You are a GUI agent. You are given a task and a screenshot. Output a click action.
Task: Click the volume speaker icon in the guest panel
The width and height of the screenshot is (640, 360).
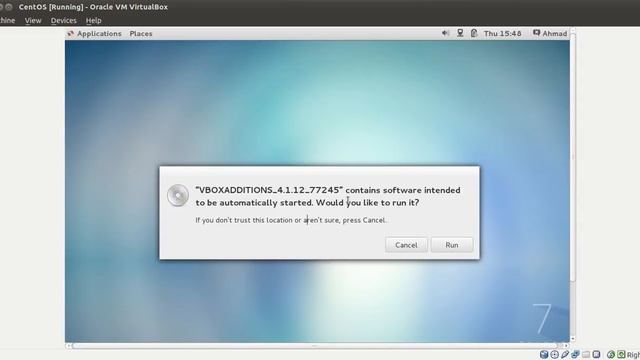[445, 33]
